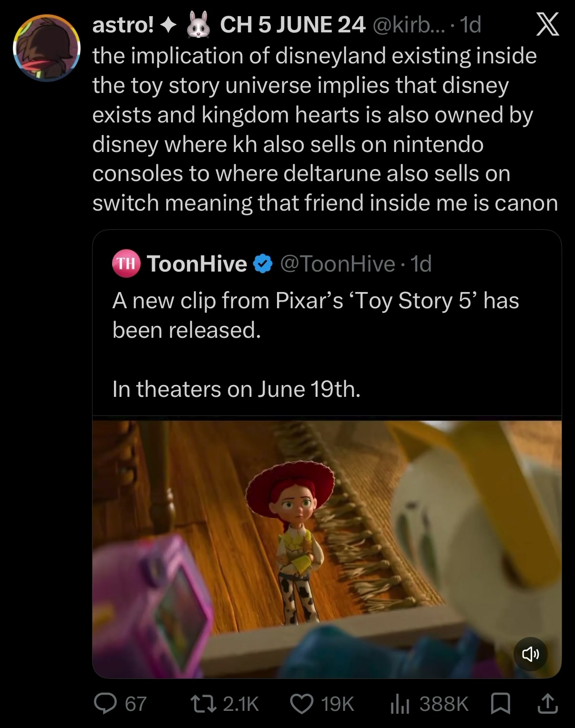Play the Jessie video clip thumbnail
575x728 pixels.
[327, 549]
